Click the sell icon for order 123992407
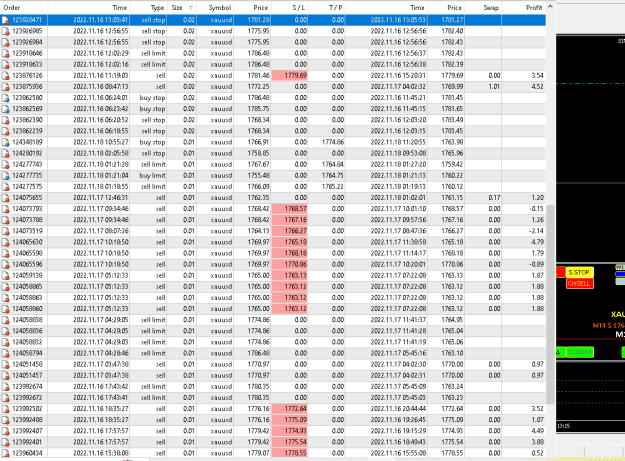This screenshot has height=461, width=625. (6, 431)
